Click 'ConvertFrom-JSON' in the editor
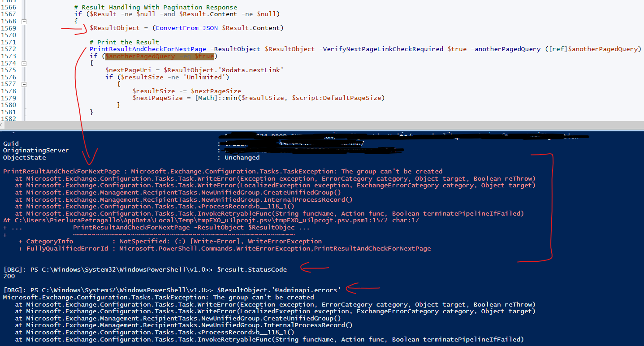Viewport: 644px width, 346px height. pyautogui.click(x=187, y=28)
